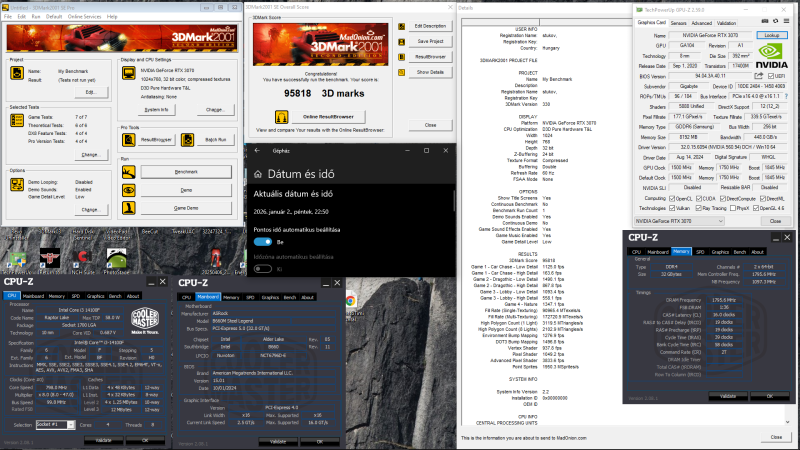Click the Name field in GPU-Z
This screenshot has width=800, height=450.
[710, 35]
